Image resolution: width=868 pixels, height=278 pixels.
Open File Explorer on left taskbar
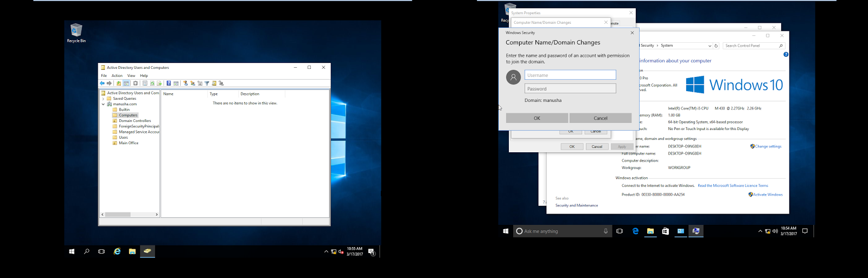tap(132, 251)
